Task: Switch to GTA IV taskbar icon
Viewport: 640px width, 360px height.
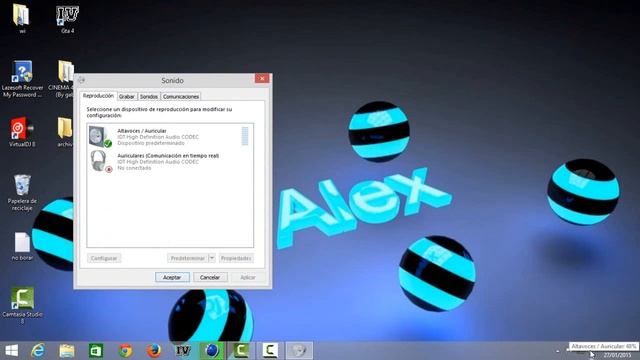Action: click(183, 351)
